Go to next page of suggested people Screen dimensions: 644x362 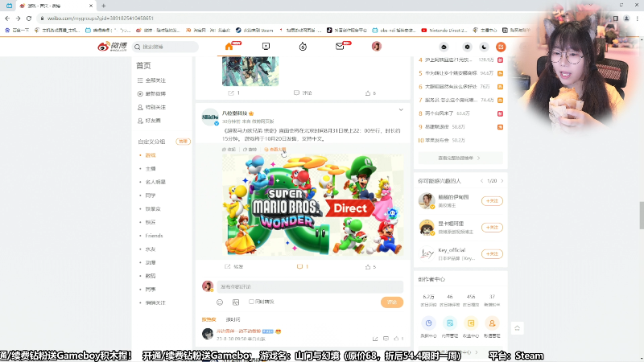click(x=502, y=181)
